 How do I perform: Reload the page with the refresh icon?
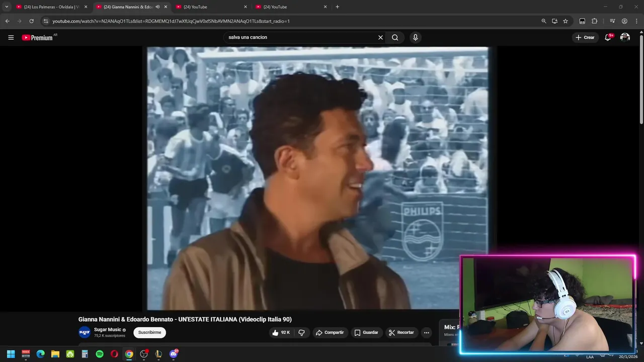click(31, 21)
